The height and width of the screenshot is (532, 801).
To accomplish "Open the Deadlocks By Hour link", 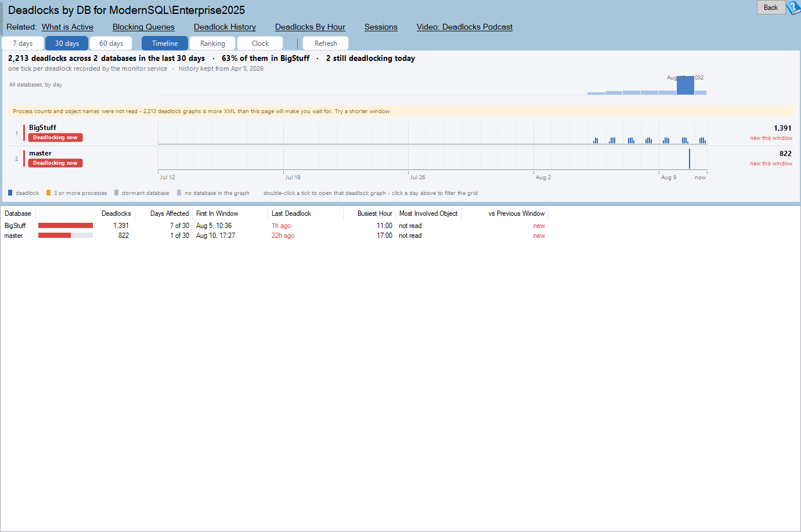I will coord(310,27).
